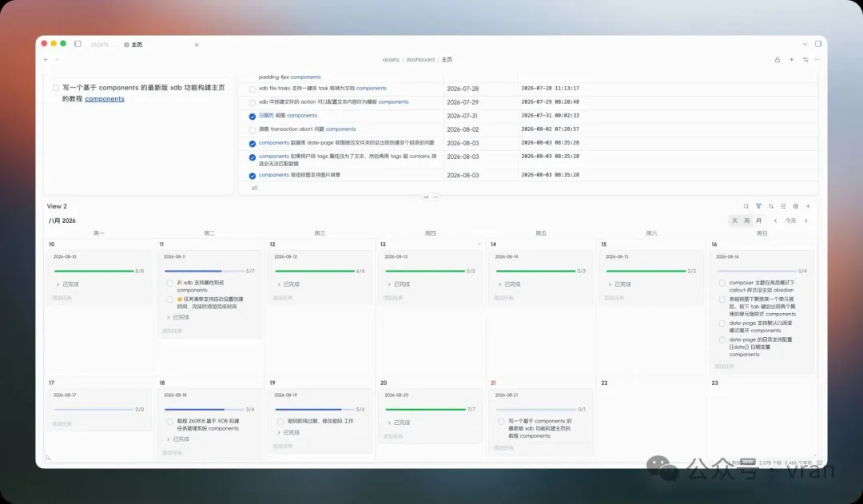Open assets in the breadcrumb

pyautogui.click(x=391, y=59)
